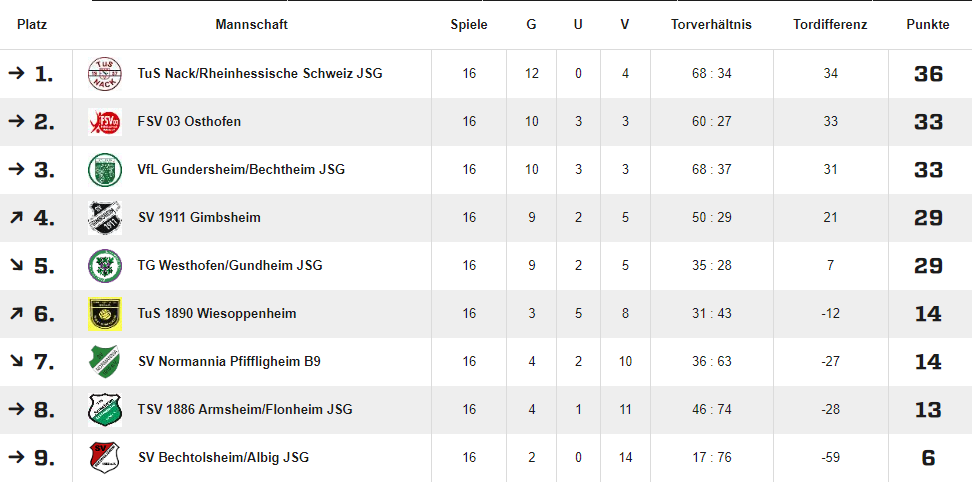Click the Torverhältnis column header
Screen dimensions: 972x482
click(711, 24)
